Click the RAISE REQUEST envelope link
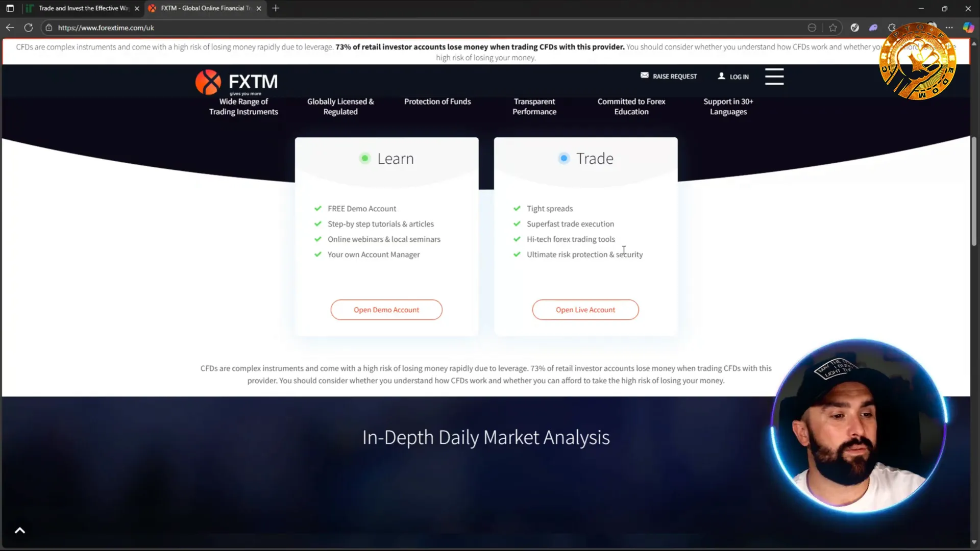The width and height of the screenshot is (980, 551). (x=669, y=76)
